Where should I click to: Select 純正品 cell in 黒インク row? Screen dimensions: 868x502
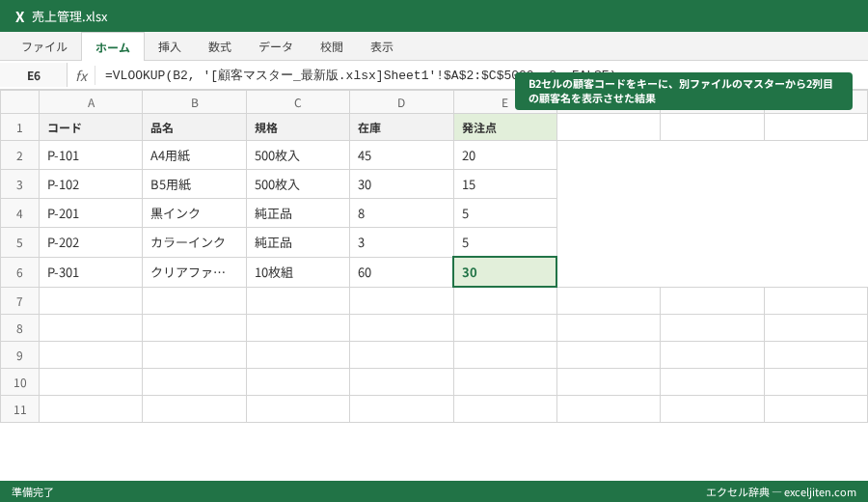(x=298, y=213)
